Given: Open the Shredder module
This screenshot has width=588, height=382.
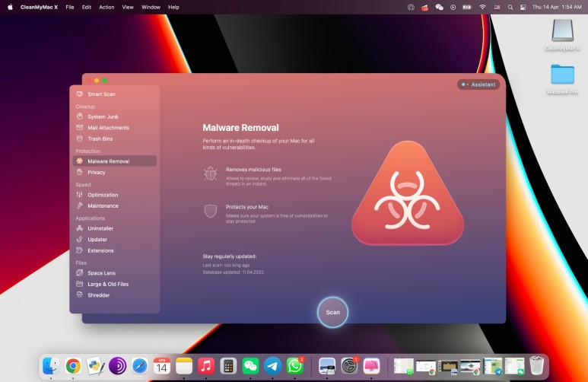Looking at the screenshot, I should click(x=99, y=295).
